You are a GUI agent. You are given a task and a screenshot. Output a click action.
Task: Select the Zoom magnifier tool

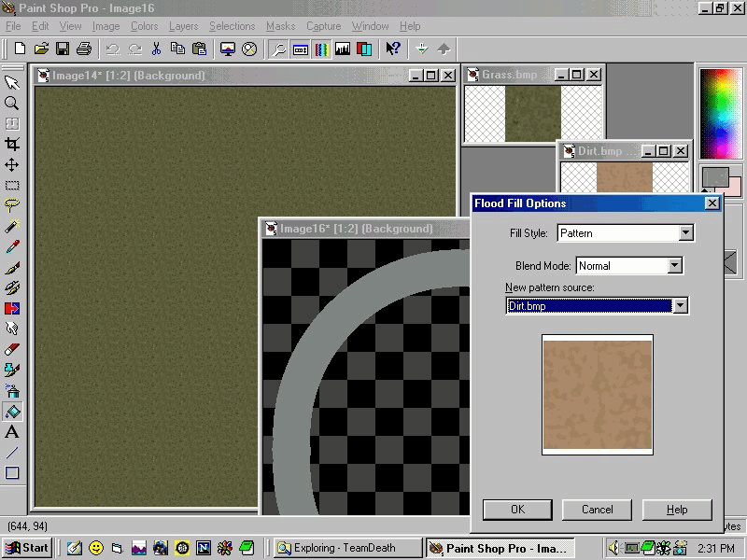tap(12, 104)
